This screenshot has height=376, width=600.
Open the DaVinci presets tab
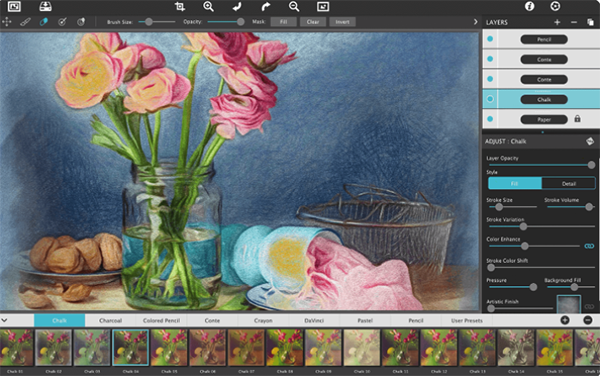pos(314,321)
